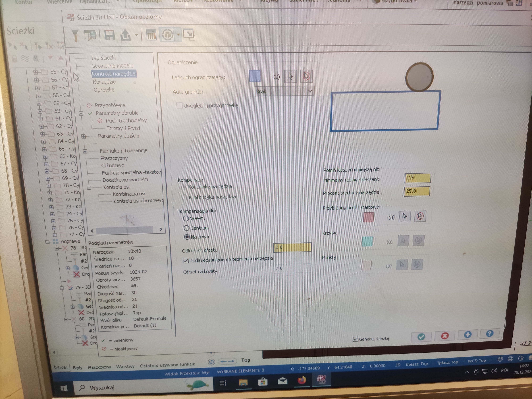Click the blue plus apply button
The image size is (532, 399).
(x=467, y=335)
